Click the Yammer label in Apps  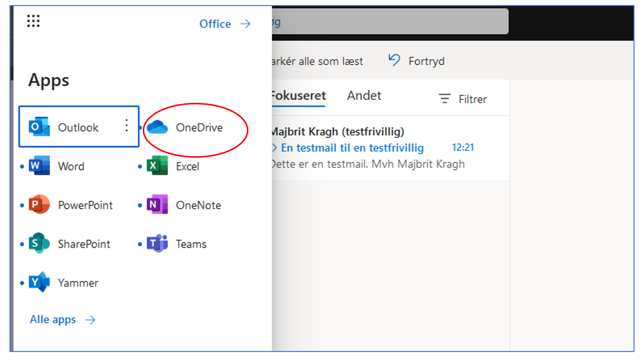(x=78, y=283)
